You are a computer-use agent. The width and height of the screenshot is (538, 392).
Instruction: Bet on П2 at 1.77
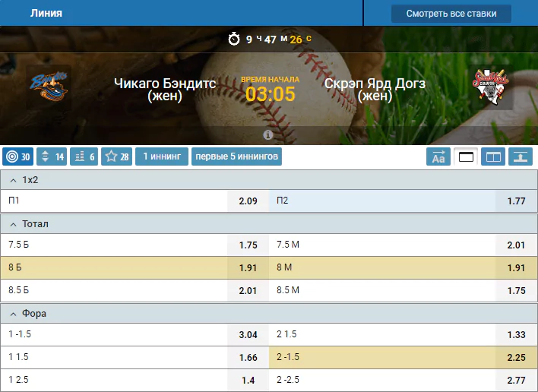(403, 201)
